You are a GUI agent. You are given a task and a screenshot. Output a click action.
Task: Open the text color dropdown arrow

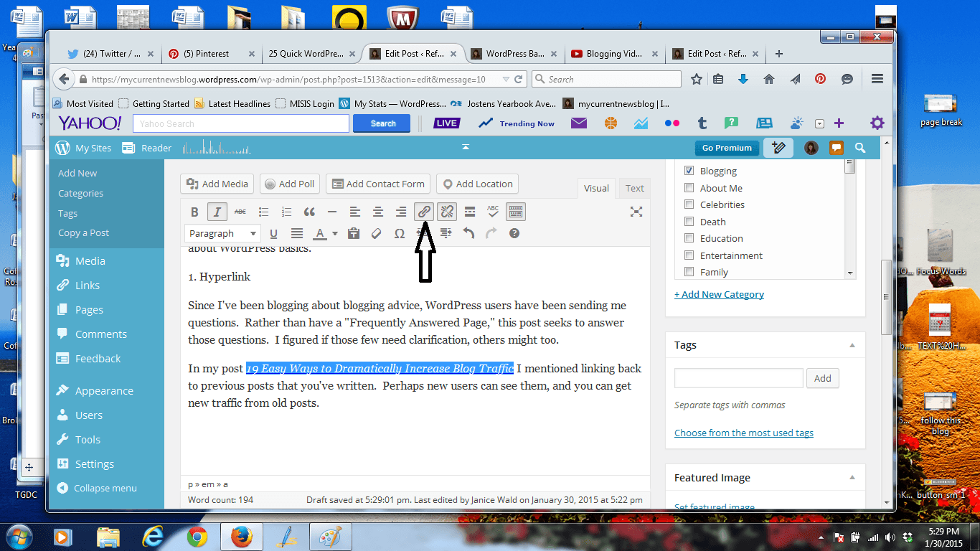pos(335,233)
